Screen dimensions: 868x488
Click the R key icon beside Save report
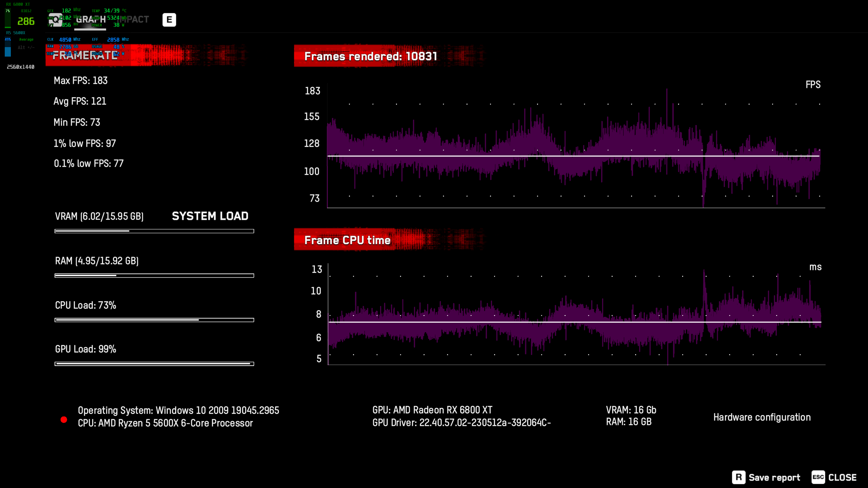tap(738, 477)
